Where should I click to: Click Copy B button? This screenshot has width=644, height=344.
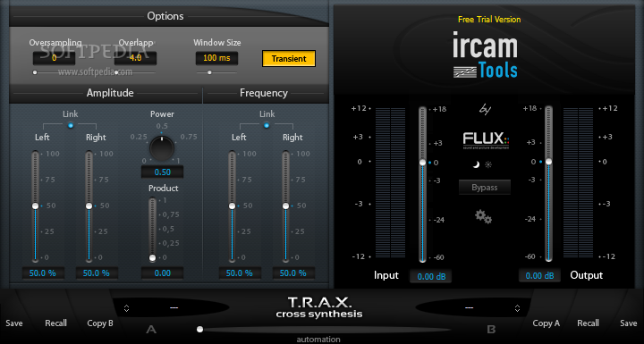(100, 323)
